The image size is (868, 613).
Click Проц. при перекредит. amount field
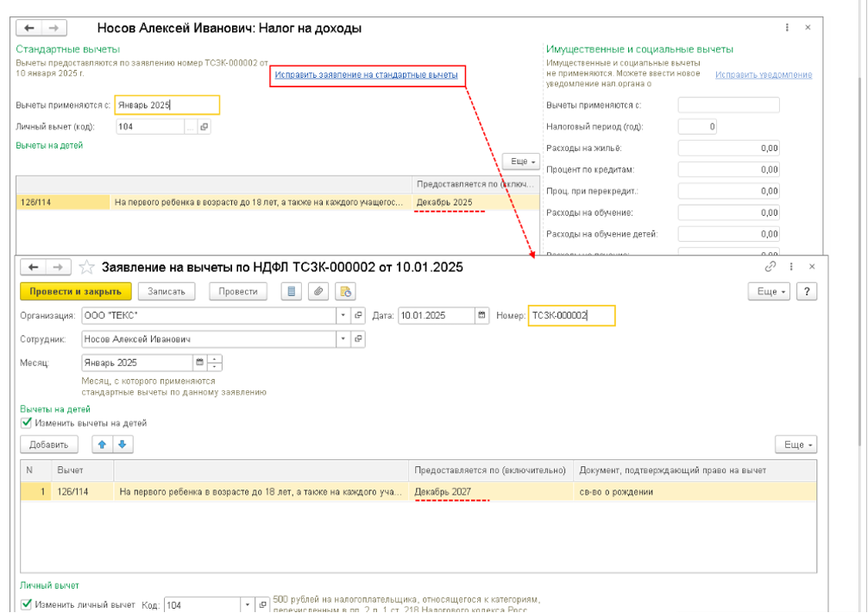point(728,191)
